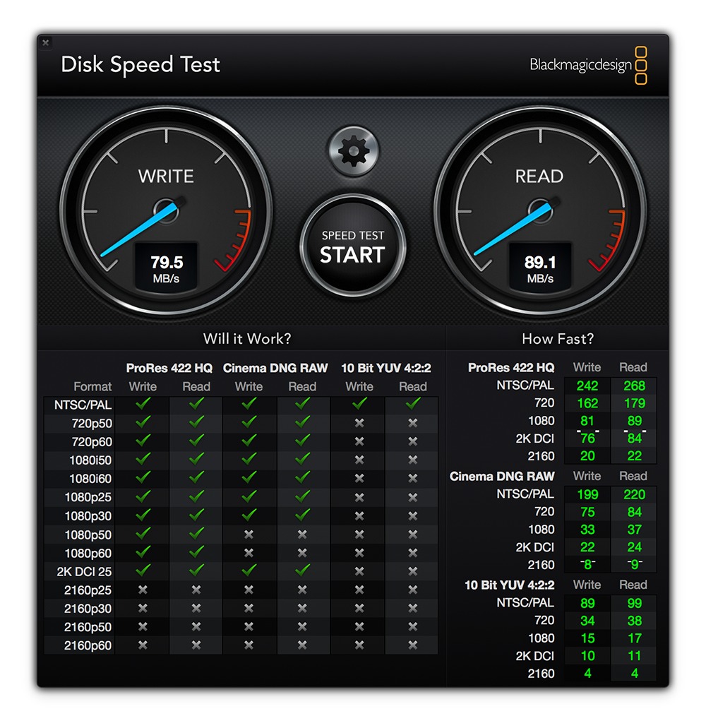Click the 2160p60 format row label

[88, 646]
